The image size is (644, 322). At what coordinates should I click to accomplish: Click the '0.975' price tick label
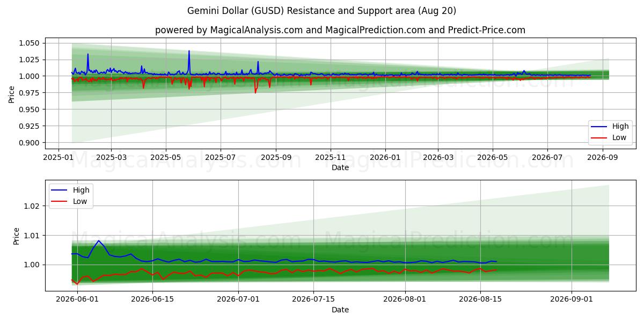[x=30, y=93]
